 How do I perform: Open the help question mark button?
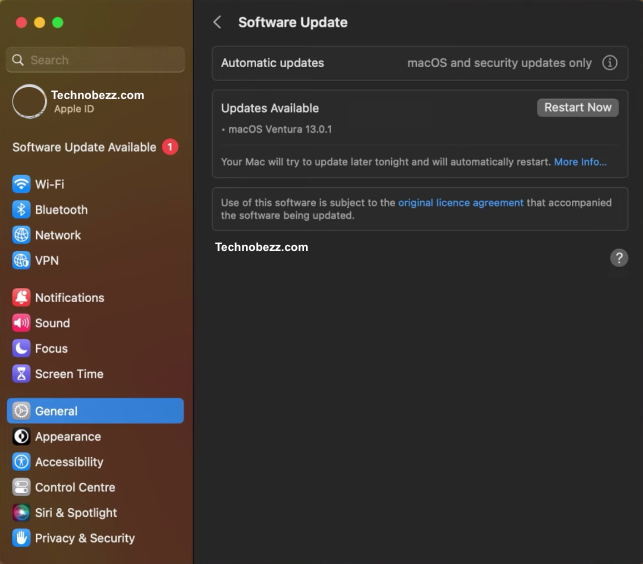coord(619,258)
